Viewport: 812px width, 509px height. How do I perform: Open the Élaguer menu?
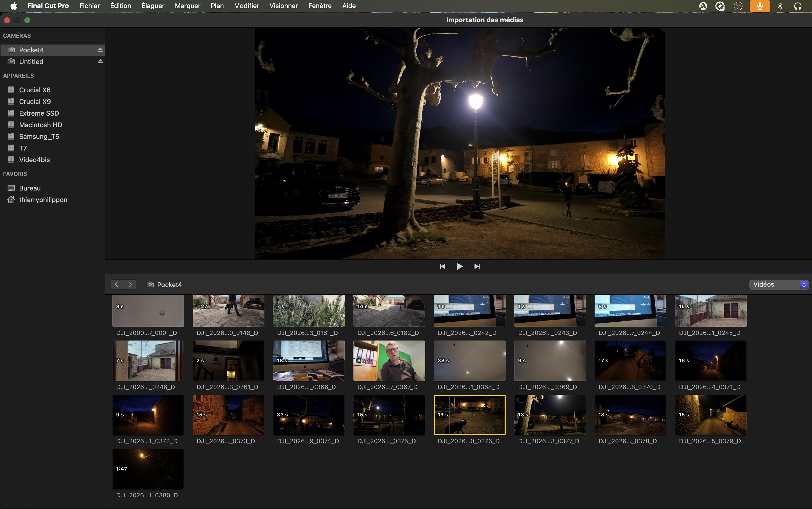(x=153, y=6)
